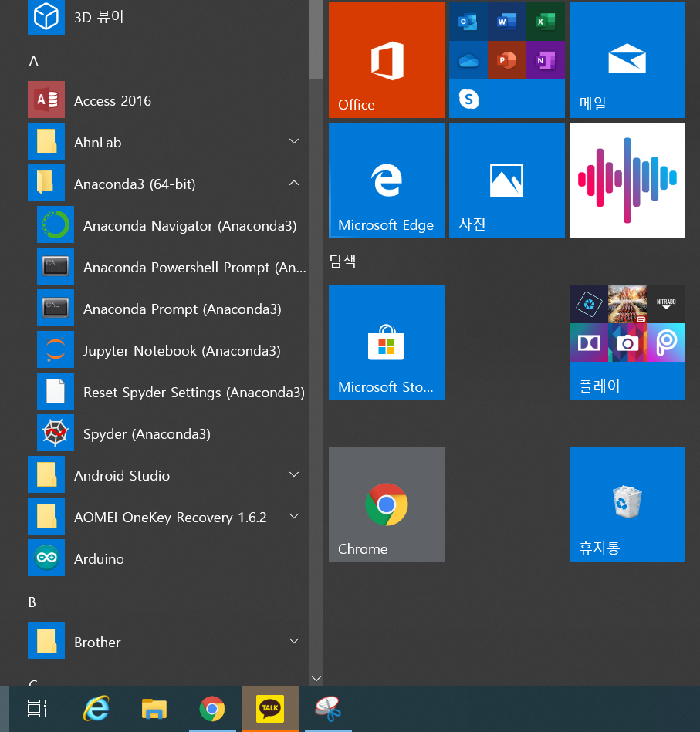Launch Anaconda Powershell Prompt icon
The width and height of the screenshot is (700, 732).
coord(56,266)
